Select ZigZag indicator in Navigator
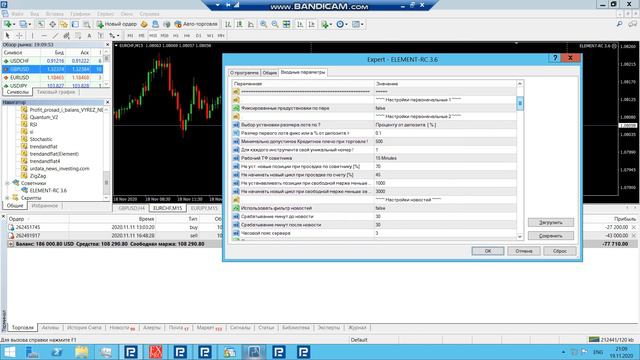Image resolution: width=640 pixels, height=360 pixels. tap(38, 176)
